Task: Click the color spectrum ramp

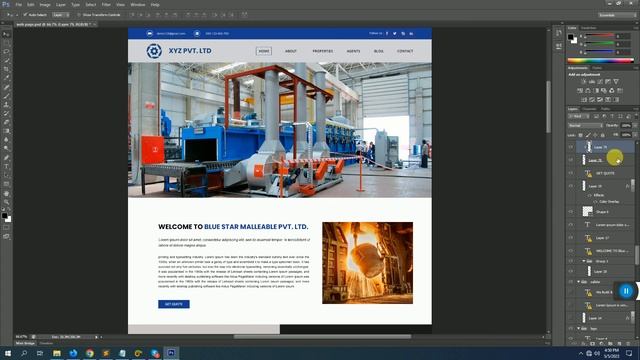Action: [x=600, y=61]
